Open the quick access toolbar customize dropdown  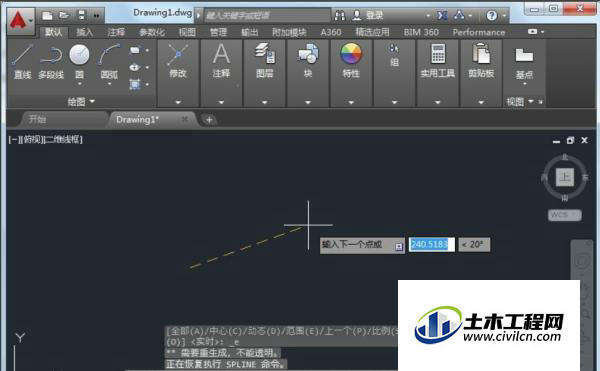[x=97, y=16]
